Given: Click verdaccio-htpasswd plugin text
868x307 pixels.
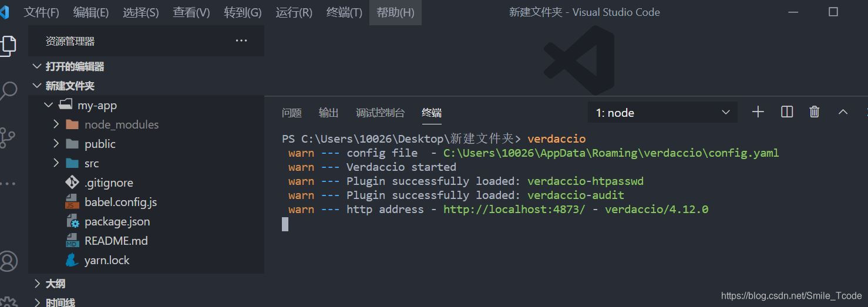Looking at the screenshot, I should click(x=586, y=181).
